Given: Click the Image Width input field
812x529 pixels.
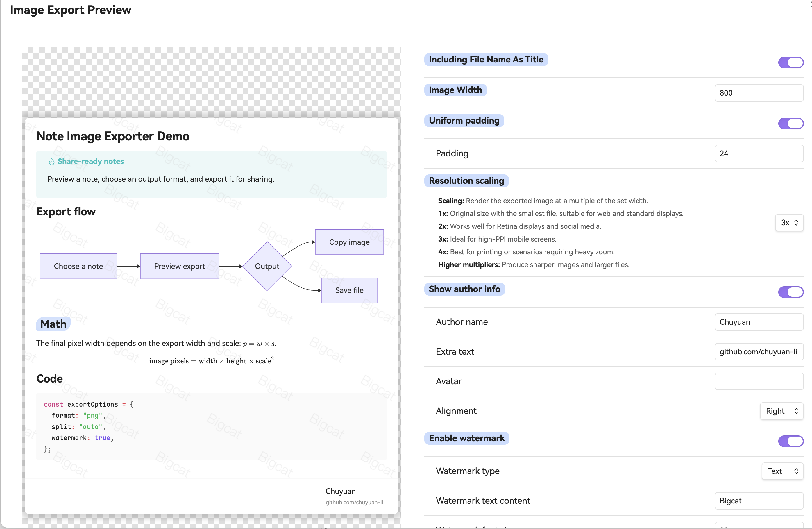Looking at the screenshot, I should pos(759,93).
